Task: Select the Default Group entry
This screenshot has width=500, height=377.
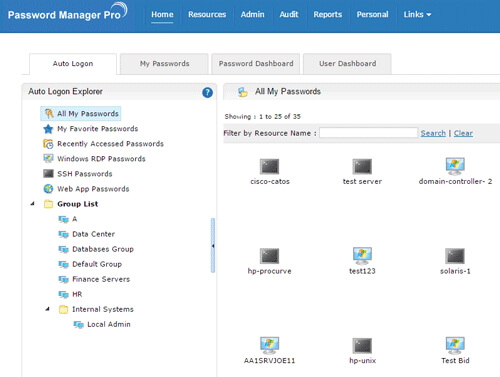Action: pos(97,264)
